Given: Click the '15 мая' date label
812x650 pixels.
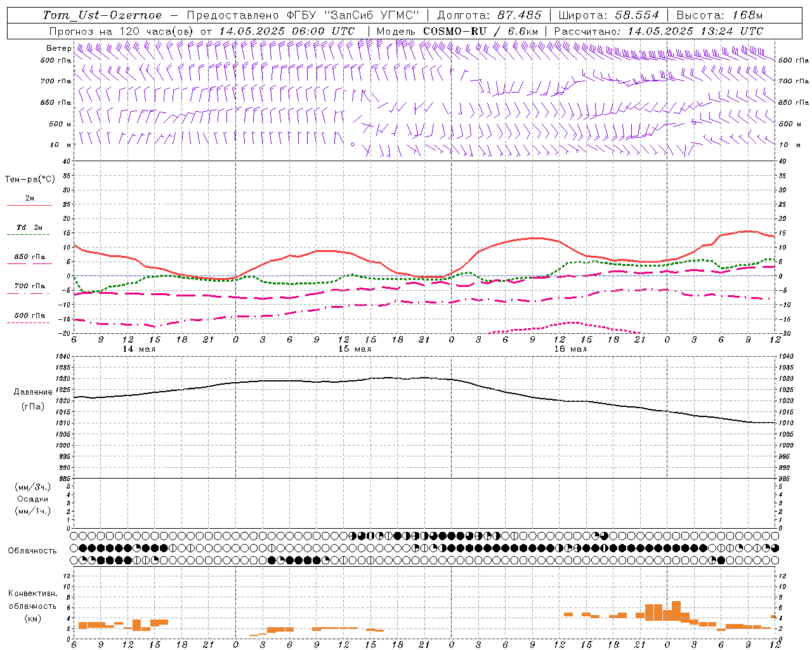Looking at the screenshot, I should pos(355,349).
